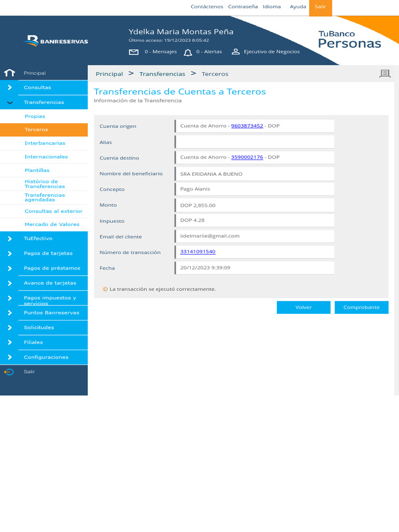This screenshot has height=532, width=399.
Task: Click the '0 - Alertas' text
Action: [x=209, y=51]
